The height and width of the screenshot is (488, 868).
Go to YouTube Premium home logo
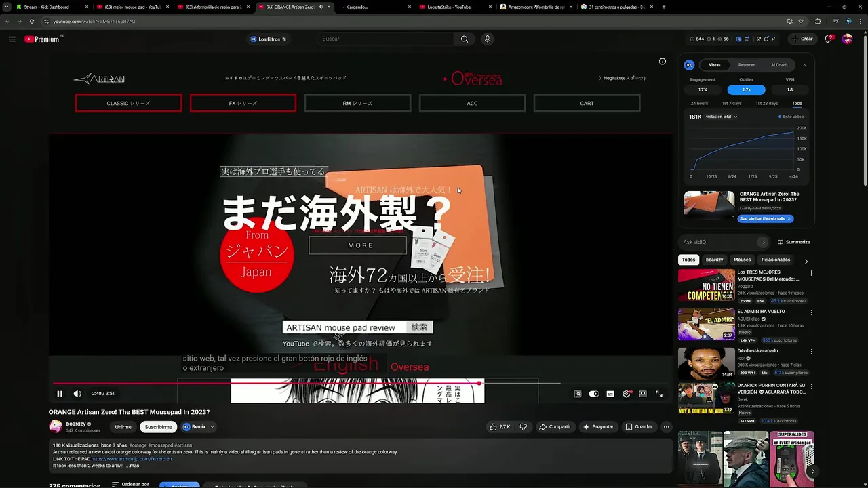coord(42,39)
